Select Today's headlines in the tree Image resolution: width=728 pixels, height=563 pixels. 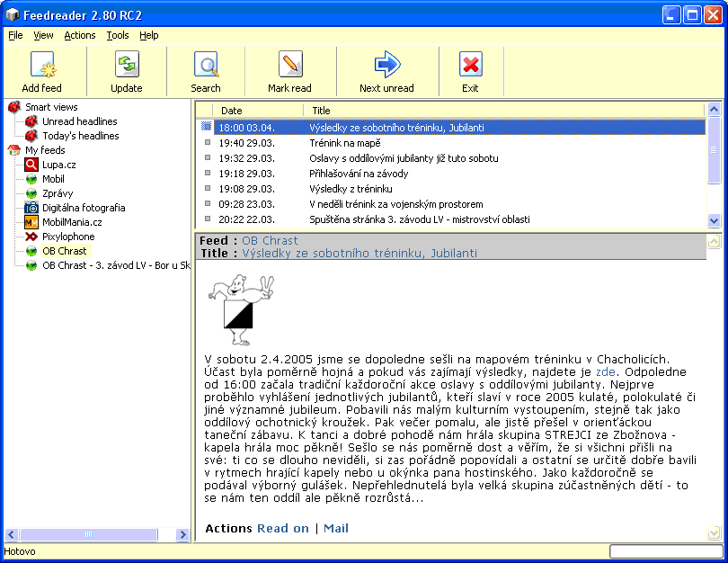click(81, 136)
